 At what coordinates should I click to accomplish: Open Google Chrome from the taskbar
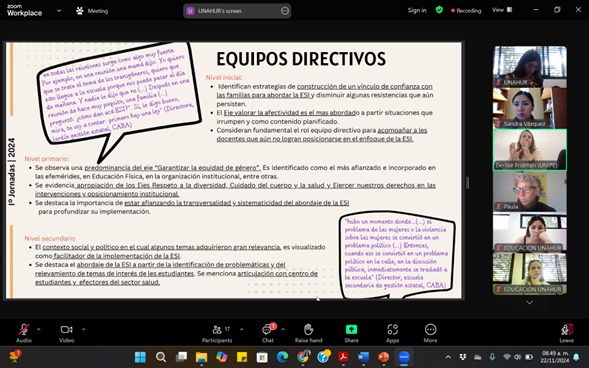point(303,357)
